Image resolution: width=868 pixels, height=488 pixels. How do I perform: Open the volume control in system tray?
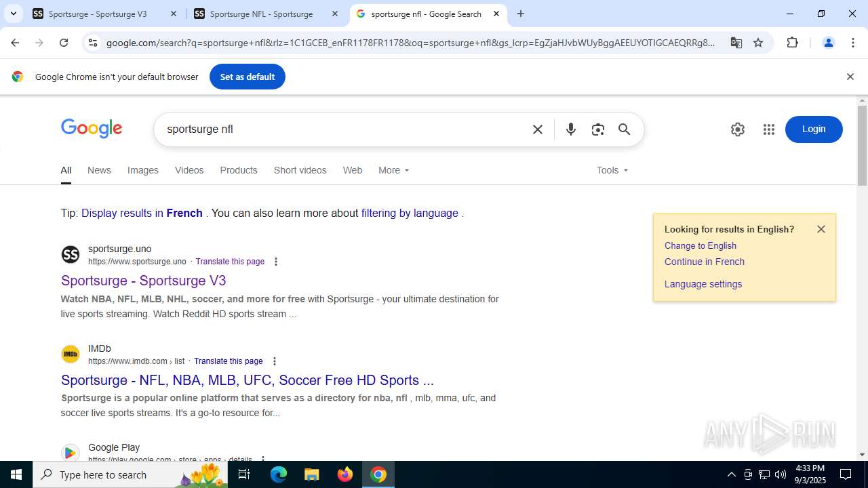781,474
